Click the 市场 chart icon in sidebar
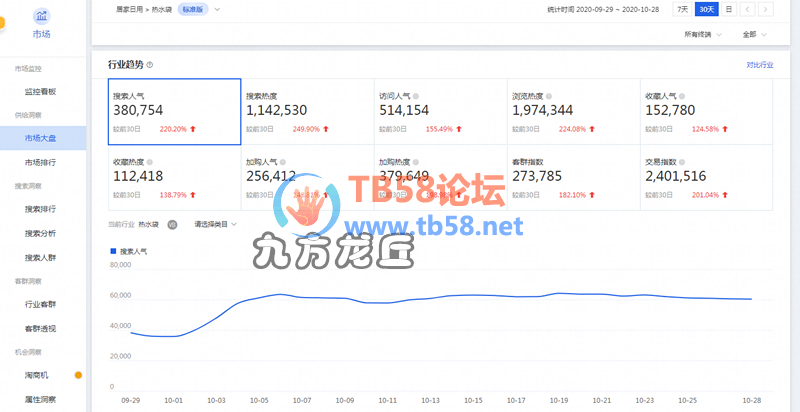Image resolution: width=800 pixels, height=412 pixels. (x=42, y=16)
